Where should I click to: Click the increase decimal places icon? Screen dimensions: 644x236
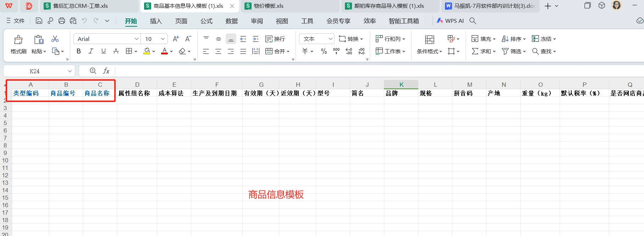349,51
